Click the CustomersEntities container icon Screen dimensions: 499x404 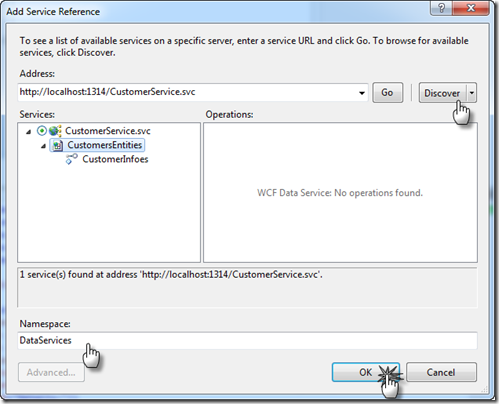click(x=58, y=145)
